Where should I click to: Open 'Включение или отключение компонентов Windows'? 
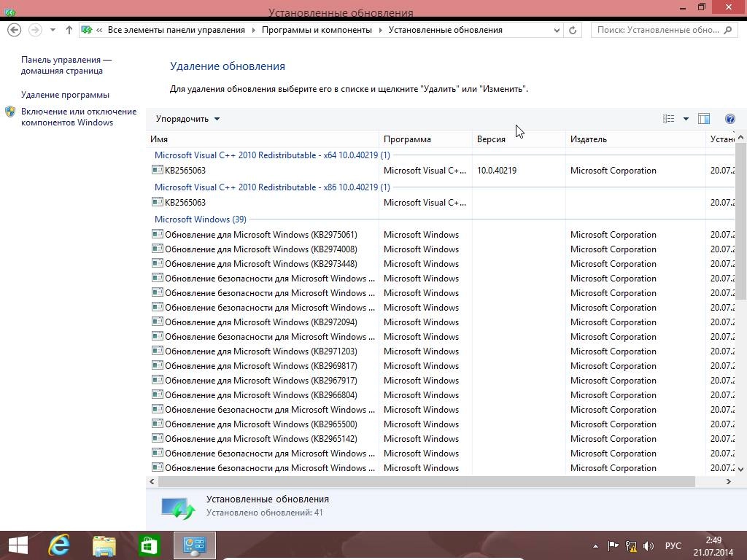pyautogui.click(x=79, y=117)
